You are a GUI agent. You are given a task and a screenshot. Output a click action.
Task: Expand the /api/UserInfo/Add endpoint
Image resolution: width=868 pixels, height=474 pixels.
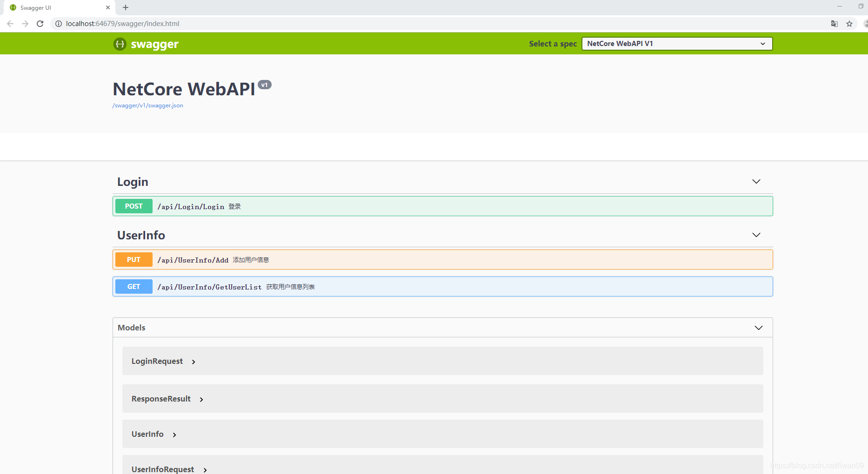point(443,260)
